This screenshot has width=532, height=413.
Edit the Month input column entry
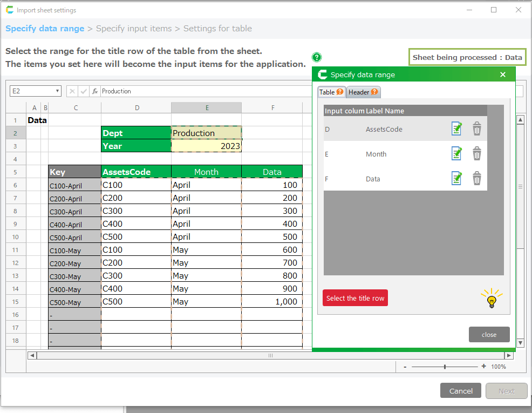(x=456, y=154)
